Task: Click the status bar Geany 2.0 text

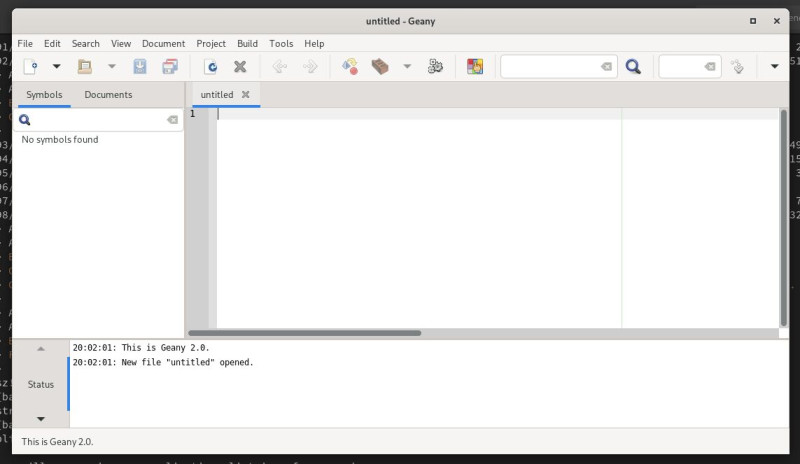Action: coord(57,442)
